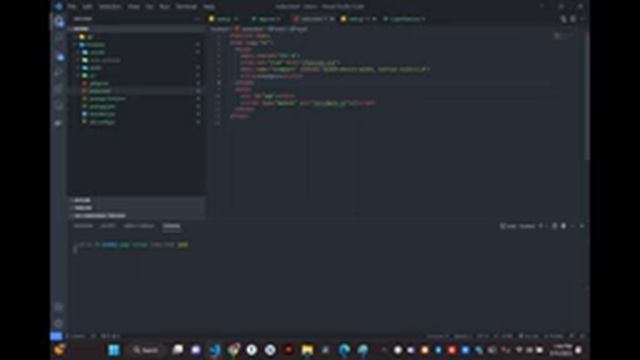Screen dimensions: 640x360
Task: Click the blue remote indicator in status bar
Action: tap(56, 336)
